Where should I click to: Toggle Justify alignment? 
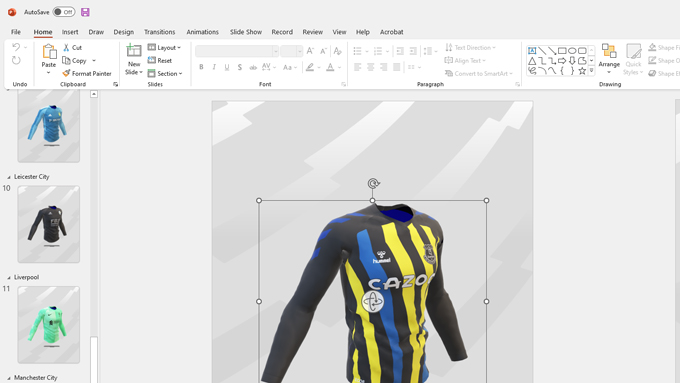click(x=396, y=67)
